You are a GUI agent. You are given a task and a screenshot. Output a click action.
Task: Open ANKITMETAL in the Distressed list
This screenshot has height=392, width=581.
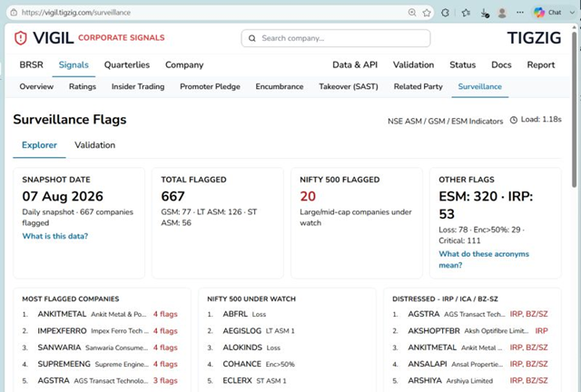(470, 348)
